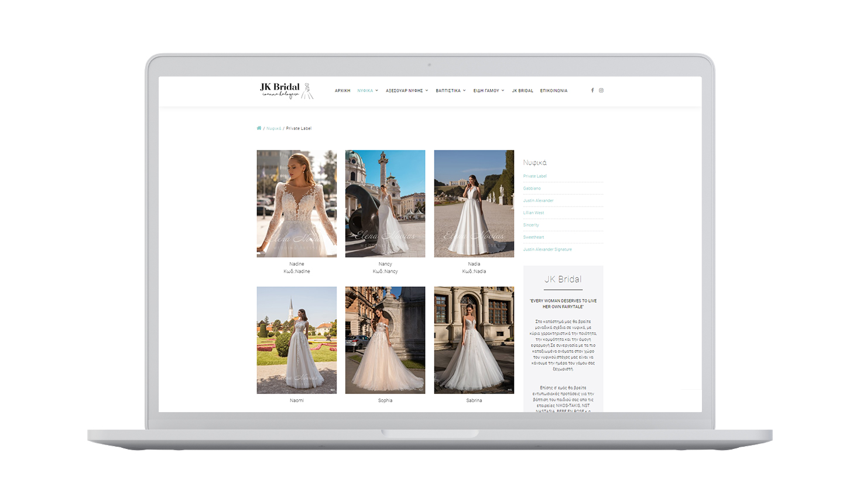Expand the Είδη Γάμου dropdown menu
Viewport: 860px width, 504px height.
tap(488, 91)
